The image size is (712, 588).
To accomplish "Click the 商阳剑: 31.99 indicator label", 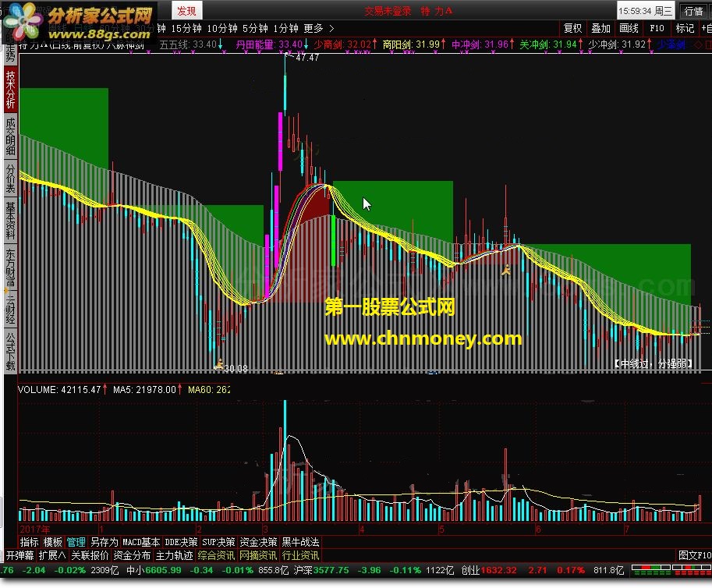I will [413, 44].
